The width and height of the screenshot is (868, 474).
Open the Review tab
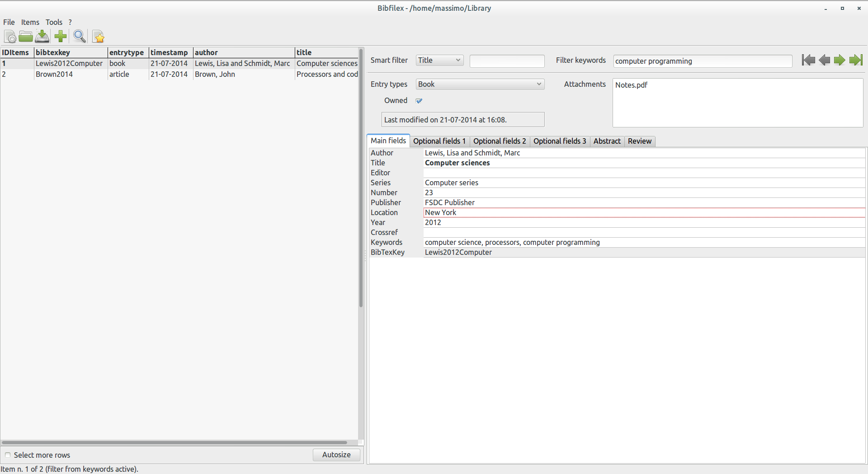point(640,141)
